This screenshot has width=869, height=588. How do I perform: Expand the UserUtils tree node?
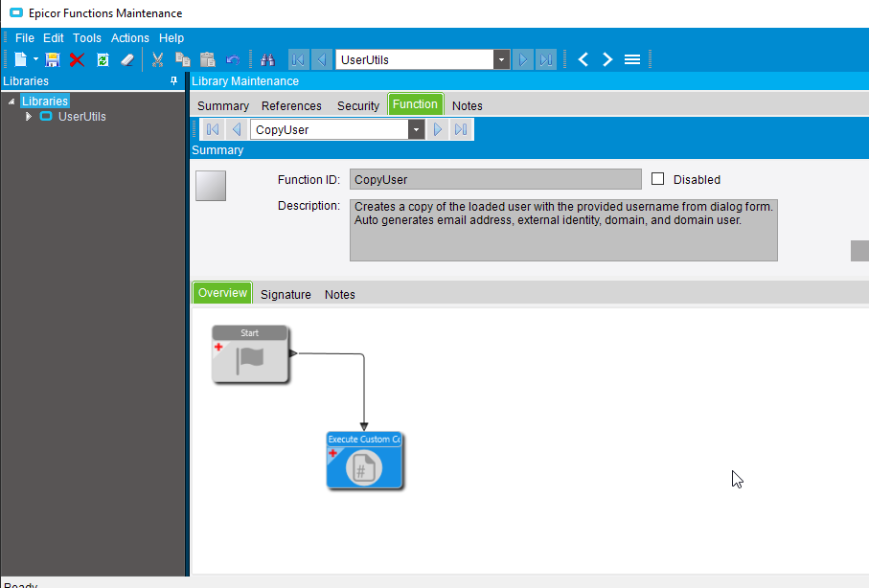[x=29, y=117]
